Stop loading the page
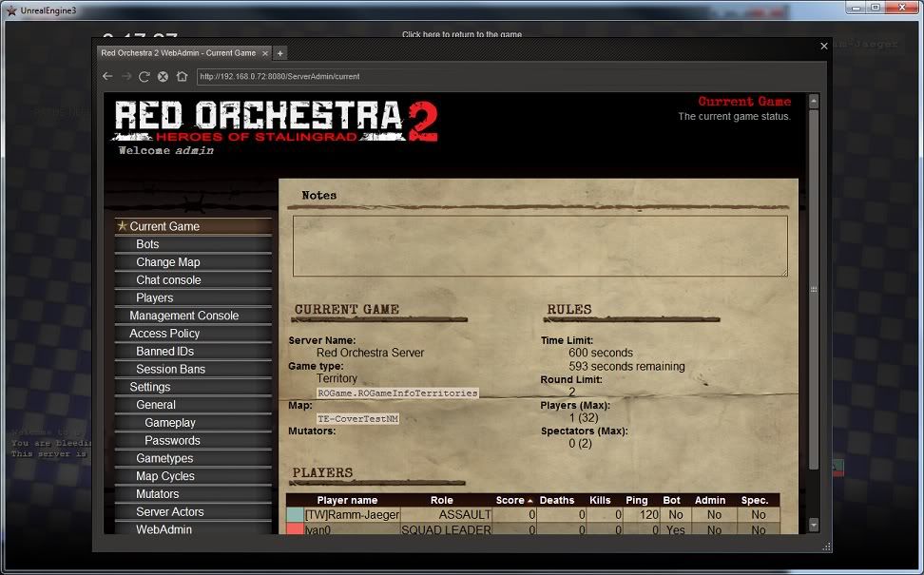The height and width of the screenshot is (575, 924). [x=163, y=76]
